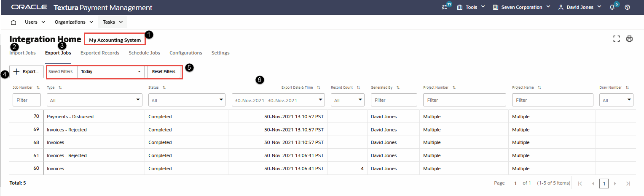Click the My Accounting System label

coord(115,40)
